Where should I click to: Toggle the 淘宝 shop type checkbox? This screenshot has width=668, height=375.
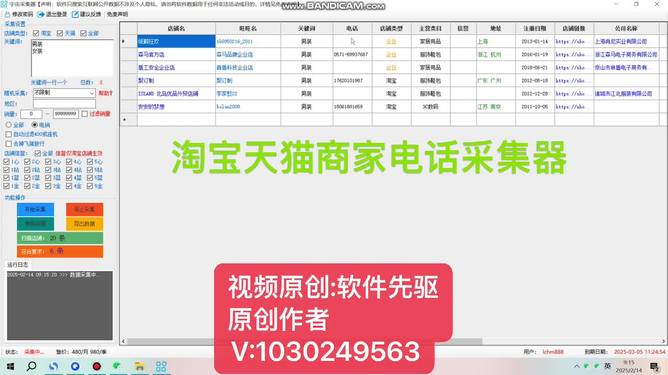tap(36, 33)
